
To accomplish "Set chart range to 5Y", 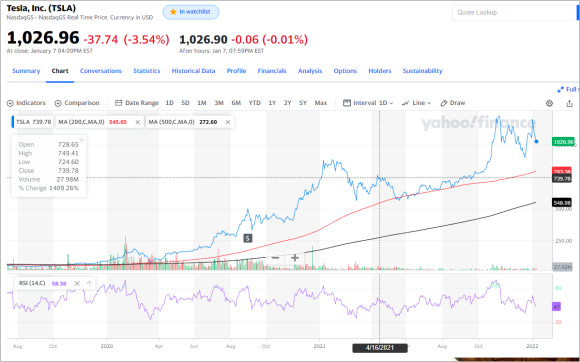I will pos(303,103).
